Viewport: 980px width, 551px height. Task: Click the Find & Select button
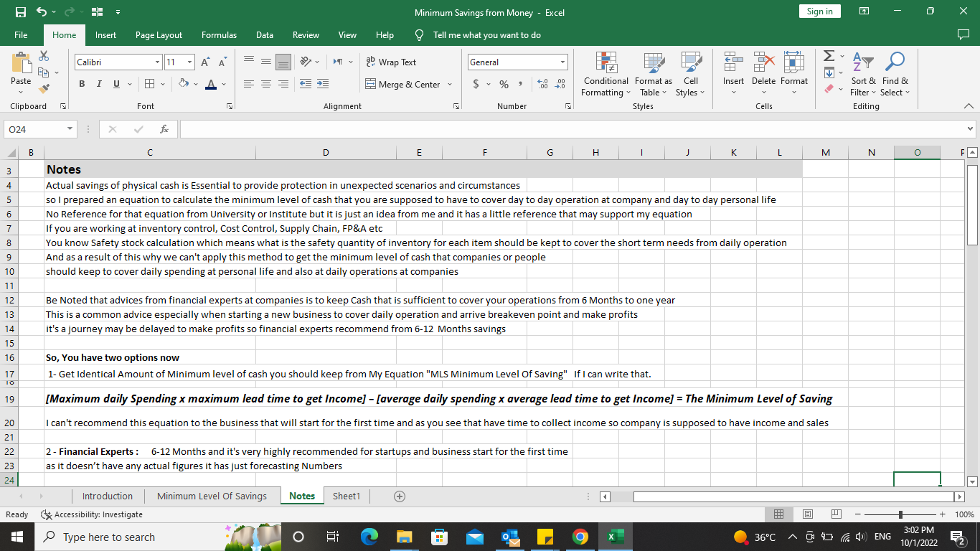[895, 75]
